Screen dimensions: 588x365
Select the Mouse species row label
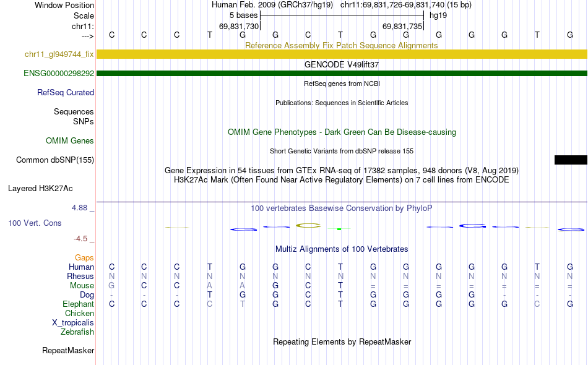point(82,286)
